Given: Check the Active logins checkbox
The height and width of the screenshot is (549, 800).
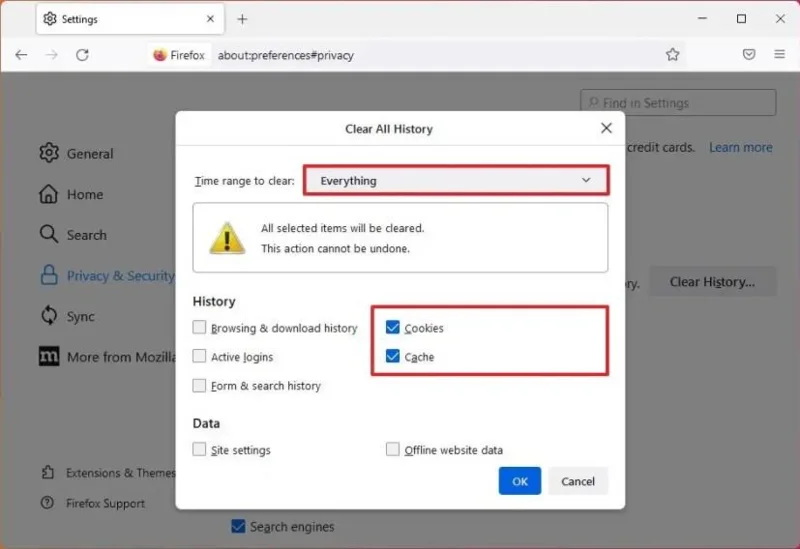Looking at the screenshot, I should pos(199,356).
